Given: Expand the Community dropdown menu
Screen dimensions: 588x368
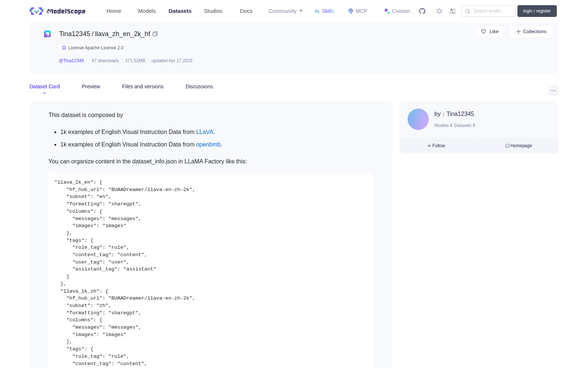Looking at the screenshot, I should [286, 11].
